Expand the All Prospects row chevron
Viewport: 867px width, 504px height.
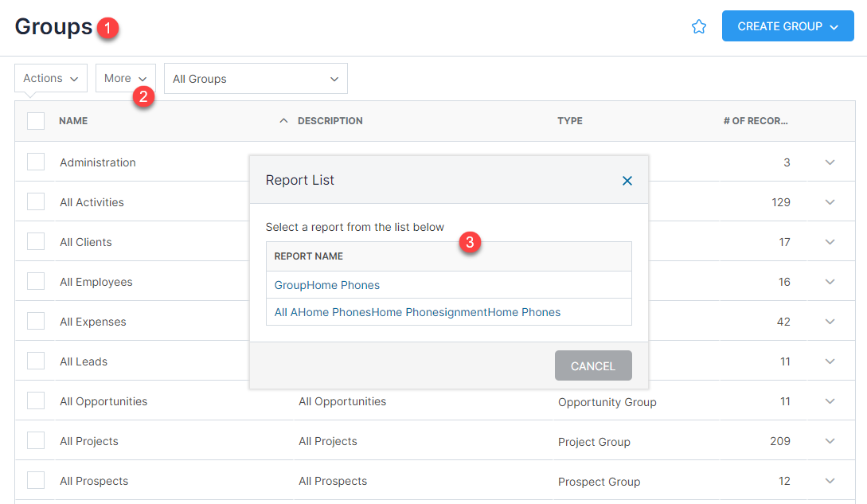830,480
